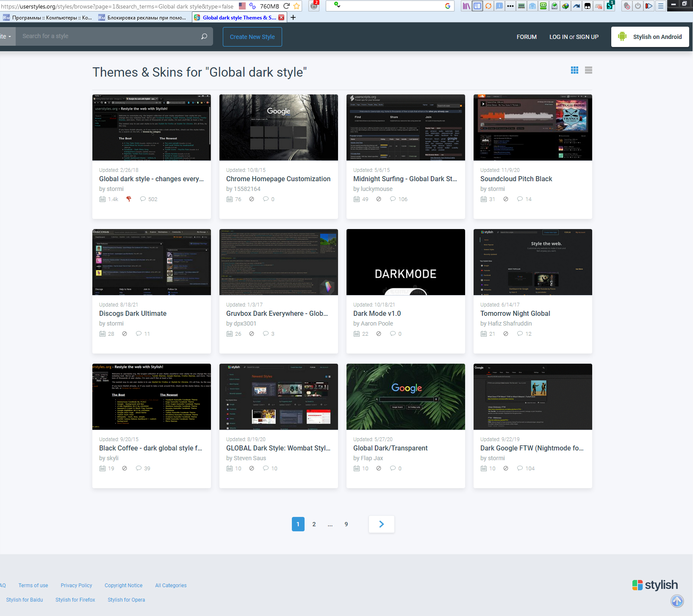Click the orange sync arrows toolbar icon

pos(488,6)
